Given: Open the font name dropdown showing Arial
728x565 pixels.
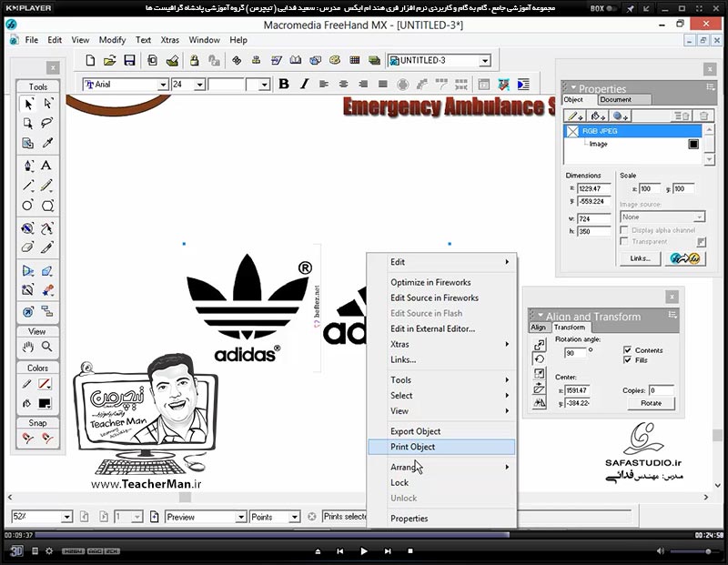Looking at the screenshot, I should coord(163,85).
